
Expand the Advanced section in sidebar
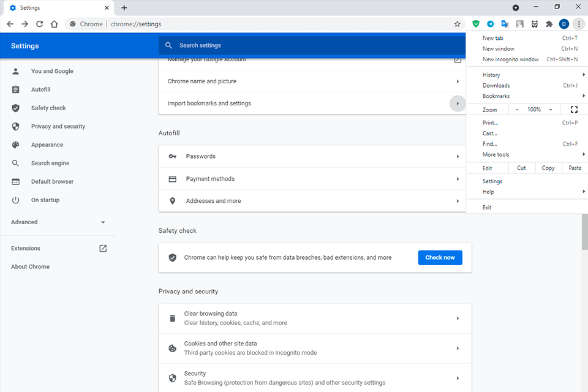click(x=58, y=222)
